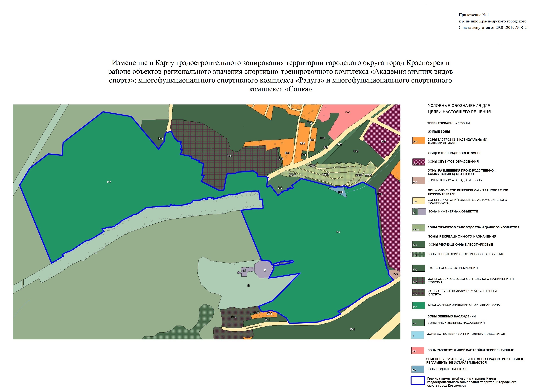Click the large purple И hexagon on map
The image size is (554, 392).
click(263, 270)
